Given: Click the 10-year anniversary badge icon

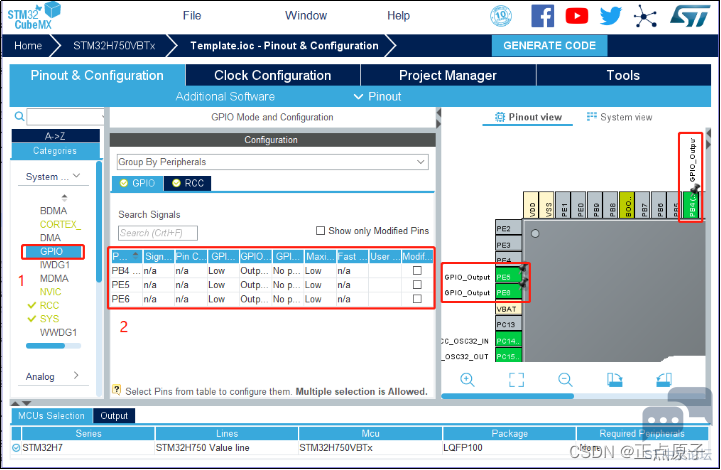Looking at the screenshot, I should [x=501, y=16].
